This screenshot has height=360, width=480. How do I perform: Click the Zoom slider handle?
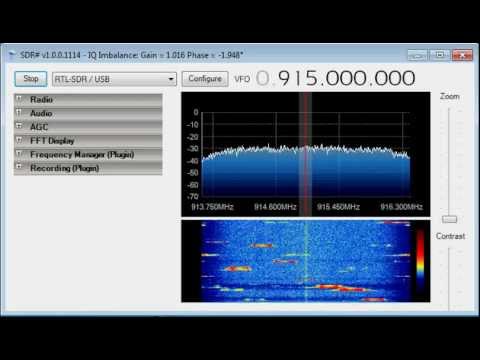coord(449,219)
